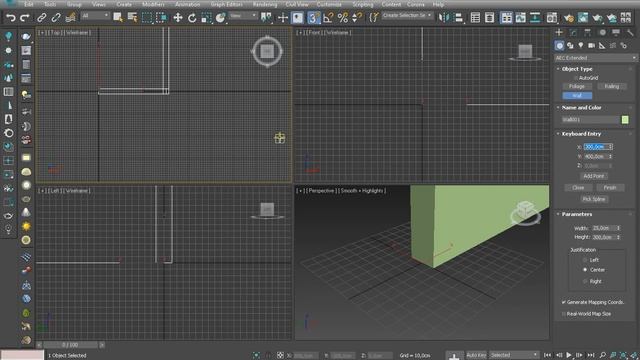Select the Select and Link tool
Screen dimensions: 640x360
coord(42,17)
